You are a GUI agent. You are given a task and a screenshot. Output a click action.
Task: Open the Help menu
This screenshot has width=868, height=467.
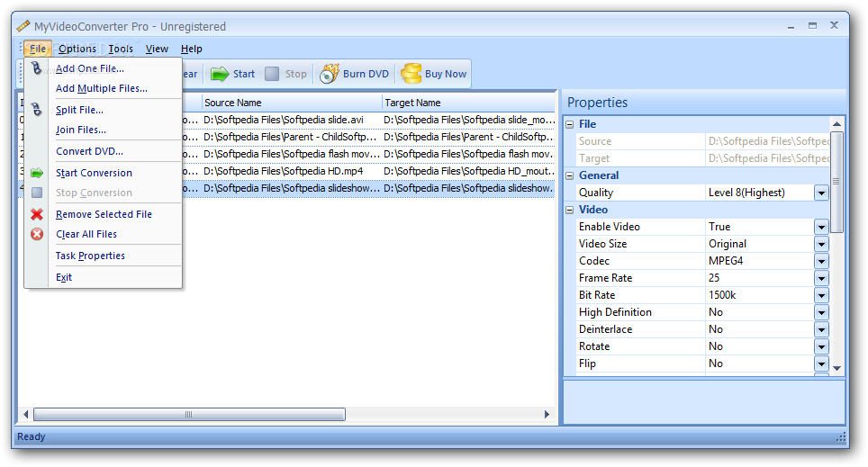pyautogui.click(x=192, y=49)
